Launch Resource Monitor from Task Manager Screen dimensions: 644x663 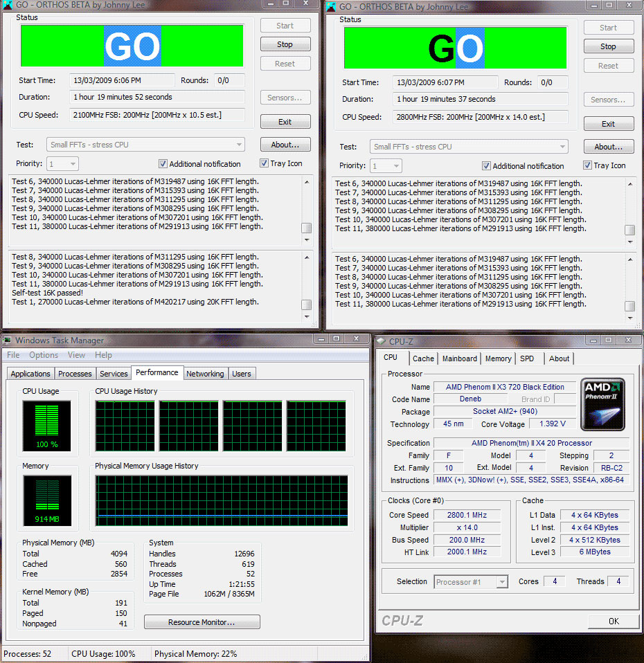(x=202, y=622)
